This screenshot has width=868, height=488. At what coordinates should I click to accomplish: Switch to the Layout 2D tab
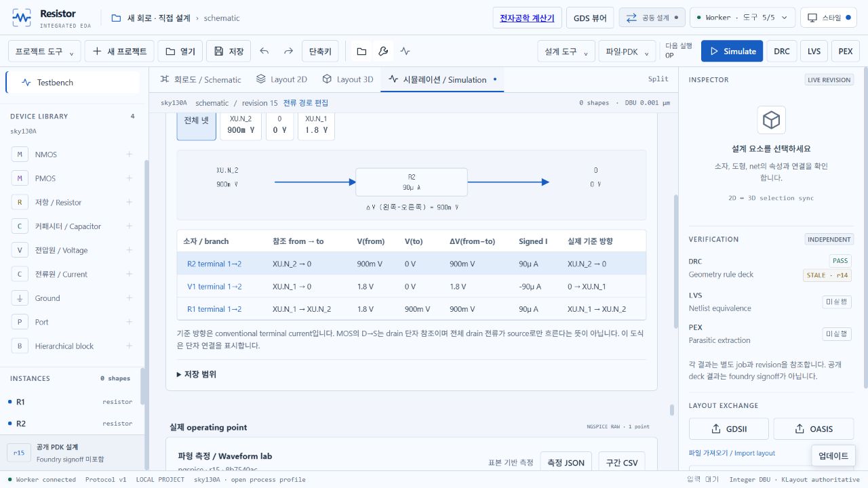281,79
